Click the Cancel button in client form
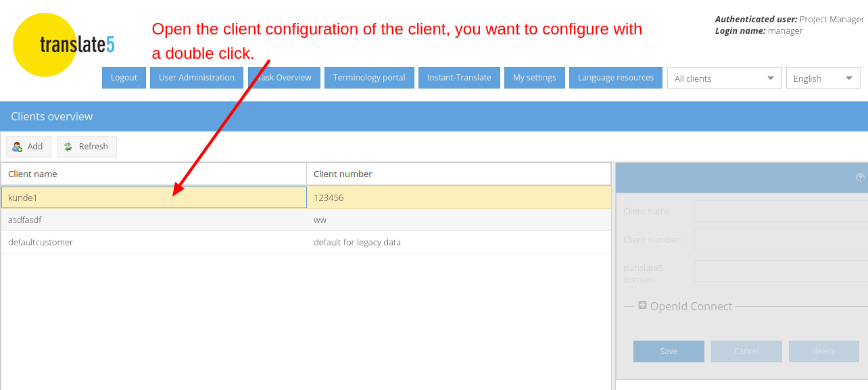This screenshot has height=390, width=868. tap(746, 351)
